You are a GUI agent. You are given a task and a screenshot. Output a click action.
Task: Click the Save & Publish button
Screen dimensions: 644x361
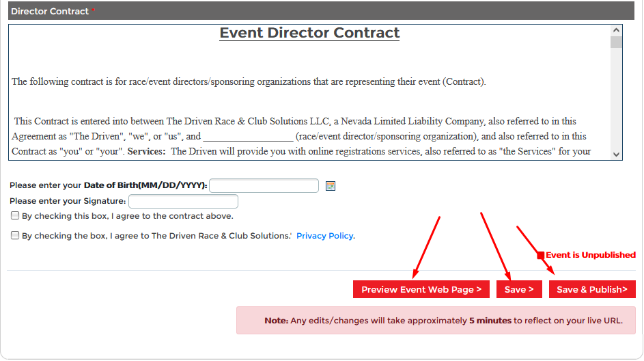(x=592, y=289)
